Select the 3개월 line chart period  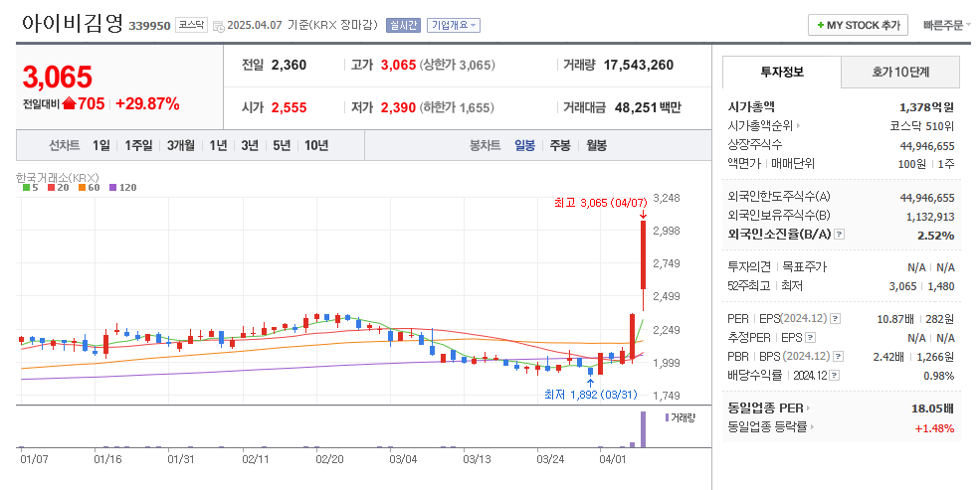click(x=181, y=145)
